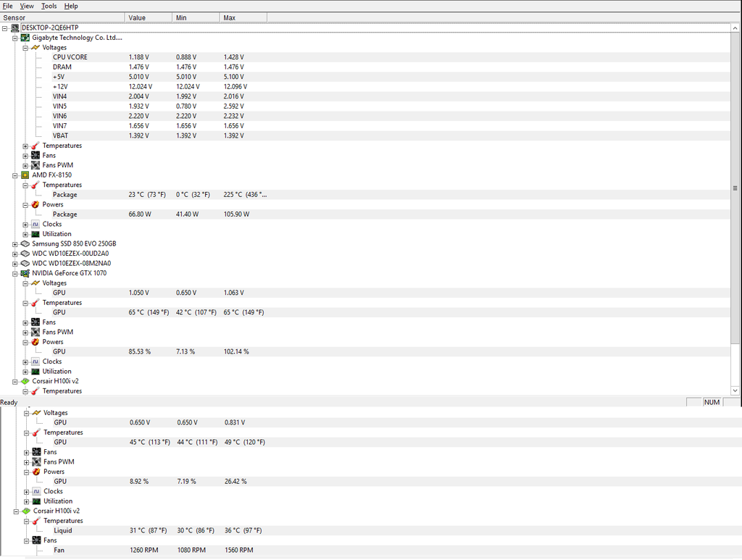The height and width of the screenshot is (560, 742).
Task: Click the Max column header
Action: 243,18
